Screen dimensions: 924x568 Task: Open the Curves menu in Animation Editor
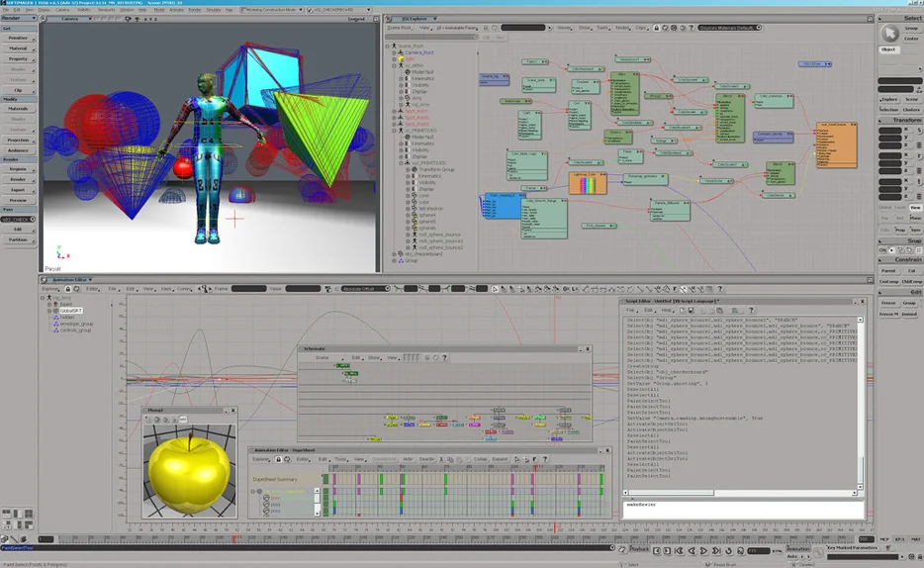[x=184, y=289]
